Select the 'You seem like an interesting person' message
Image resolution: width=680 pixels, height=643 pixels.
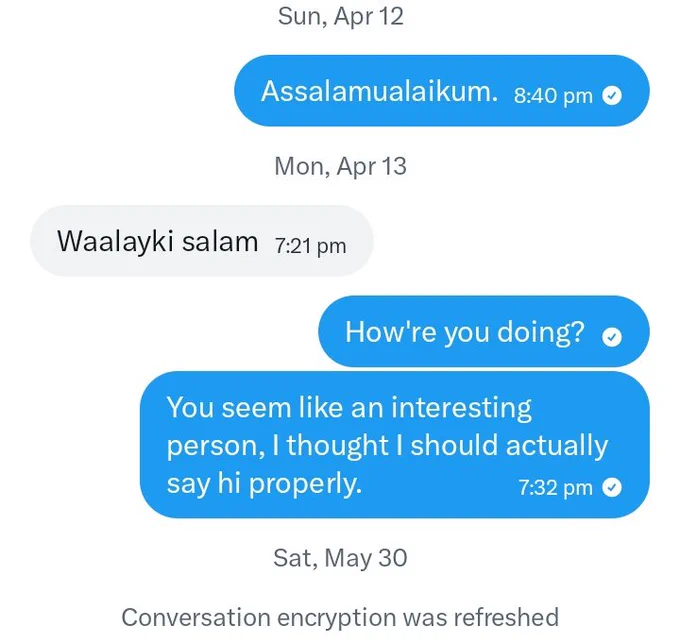point(395,444)
